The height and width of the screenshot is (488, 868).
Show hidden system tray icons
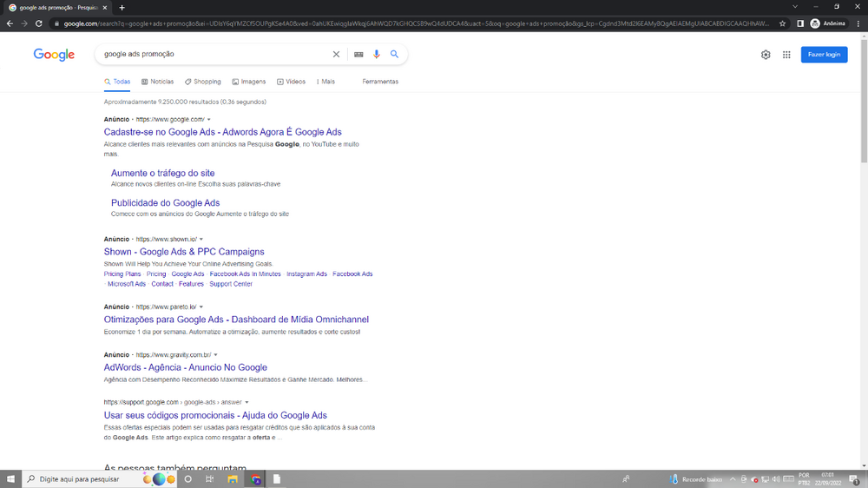[733, 479]
